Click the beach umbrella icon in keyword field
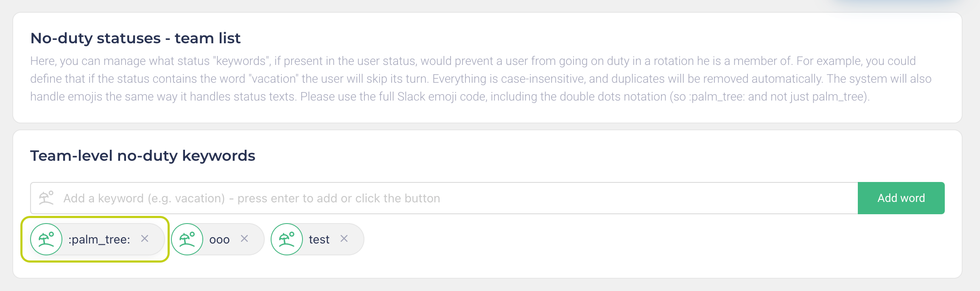This screenshot has height=291, width=980. click(x=46, y=198)
